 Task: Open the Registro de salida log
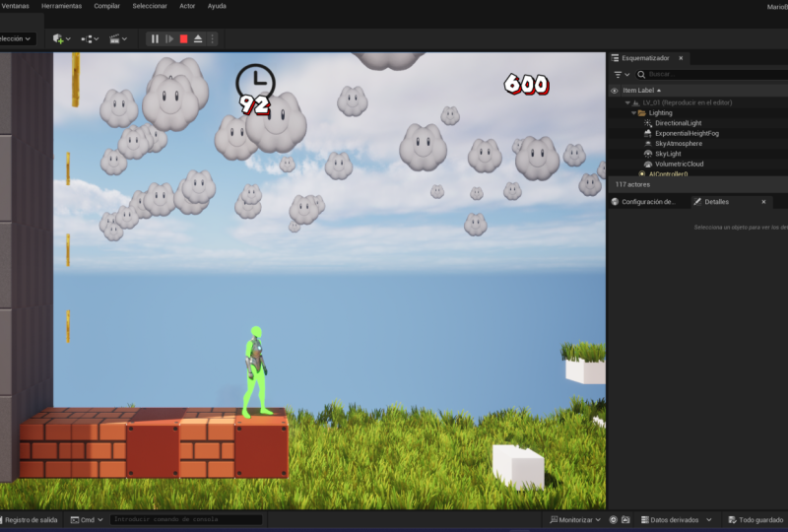click(31, 520)
